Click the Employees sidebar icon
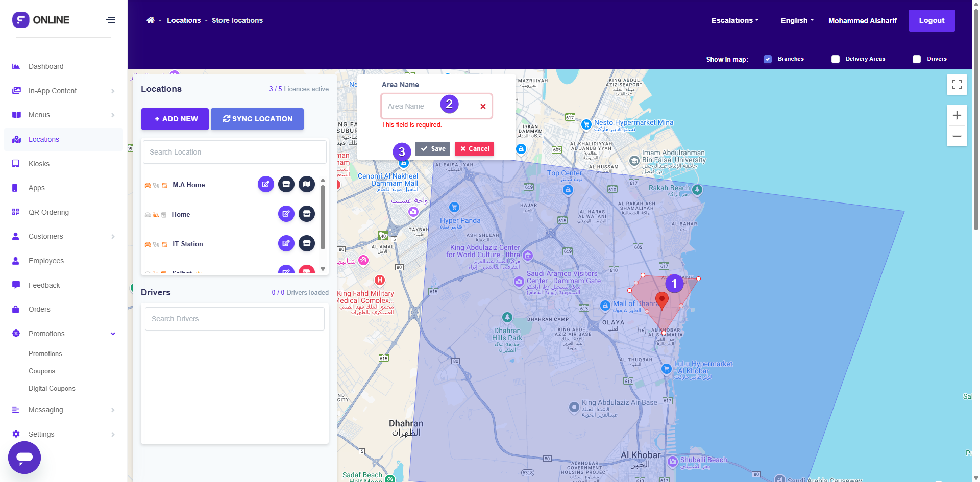The image size is (980, 482). [16, 261]
